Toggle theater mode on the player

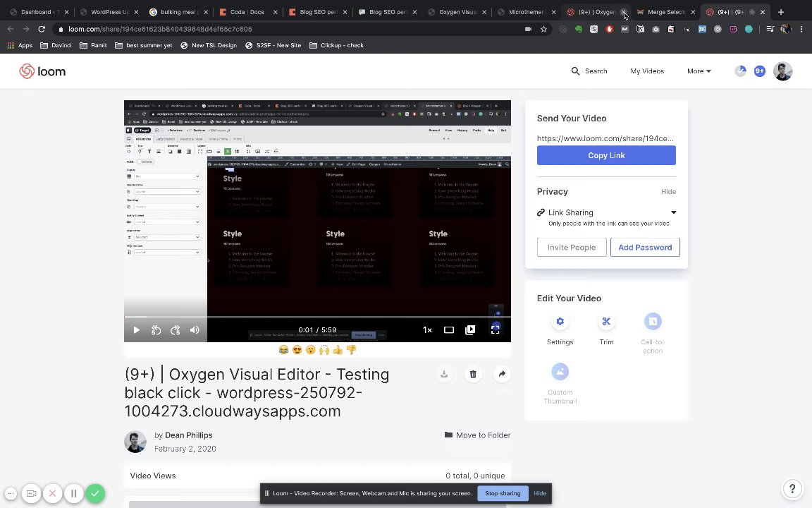point(448,329)
